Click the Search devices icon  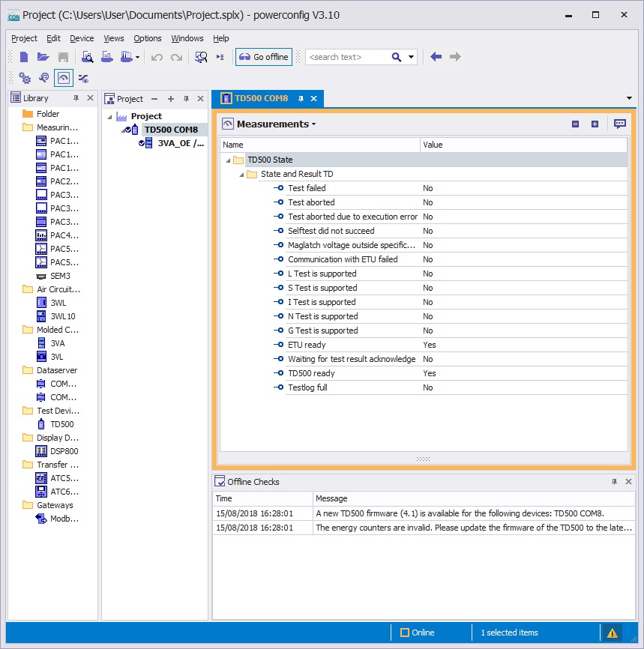201,57
